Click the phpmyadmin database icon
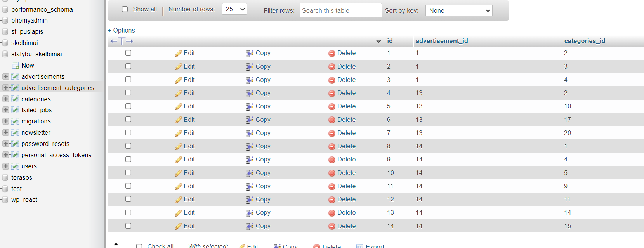Image resolution: width=644 pixels, height=248 pixels. pyautogui.click(x=5, y=20)
